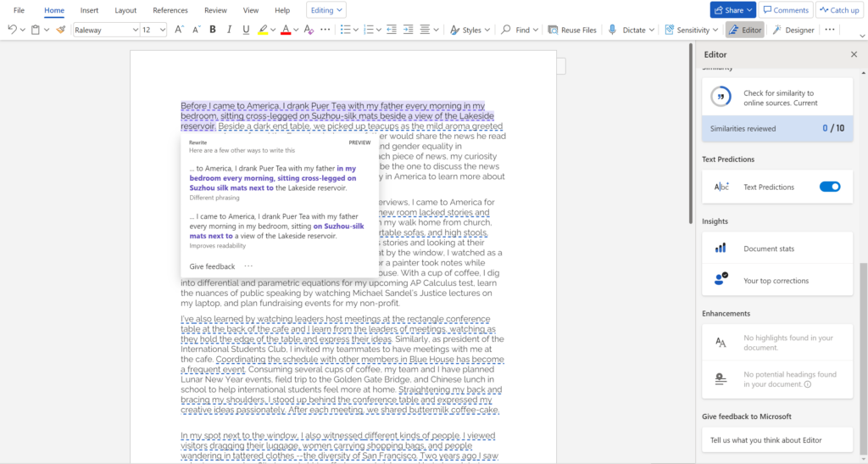Switch to the Insert tab

[x=89, y=10]
